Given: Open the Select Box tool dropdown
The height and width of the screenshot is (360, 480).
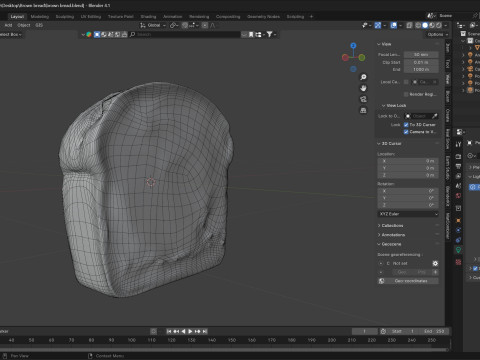Looking at the screenshot, I should click(x=11, y=34).
